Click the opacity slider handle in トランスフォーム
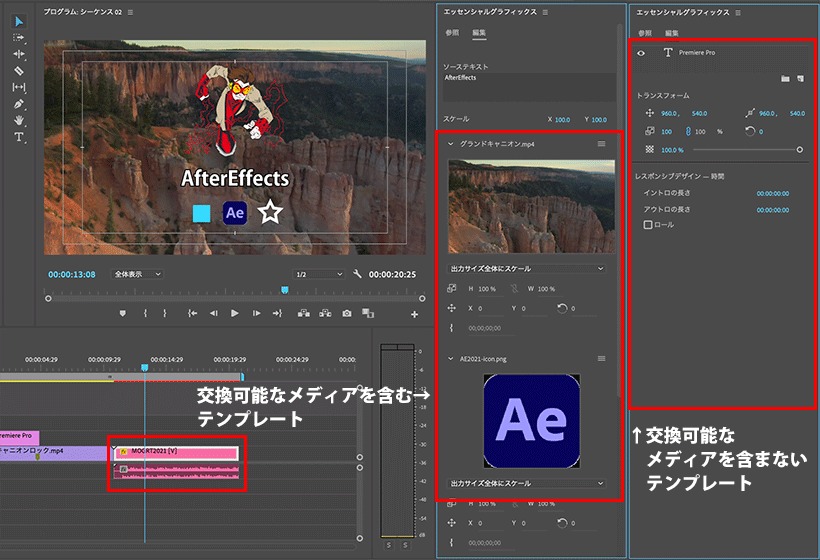820x560 pixels. [800, 150]
